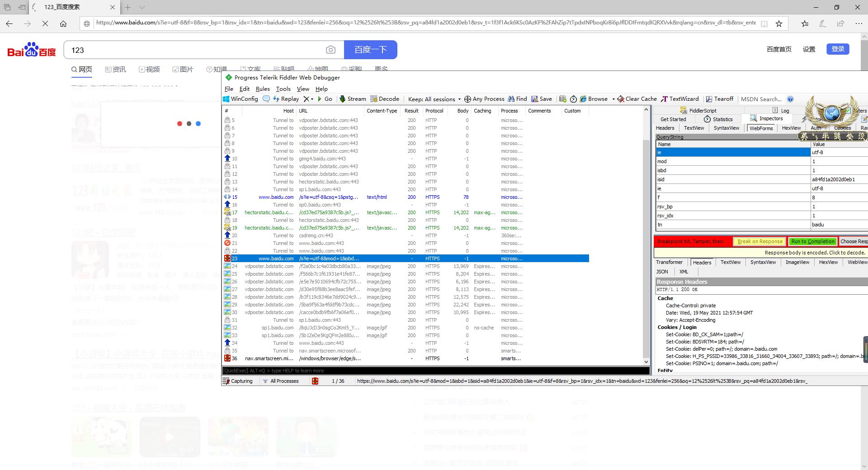Save sessions with the Save toolbar button
The width and height of the screenshot is (868, 470).
pos(542,99)
